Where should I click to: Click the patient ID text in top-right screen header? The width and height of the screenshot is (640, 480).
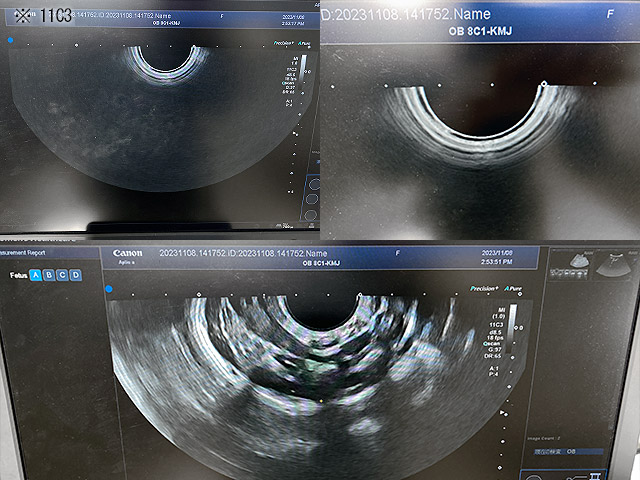click(x=406, y=14)
